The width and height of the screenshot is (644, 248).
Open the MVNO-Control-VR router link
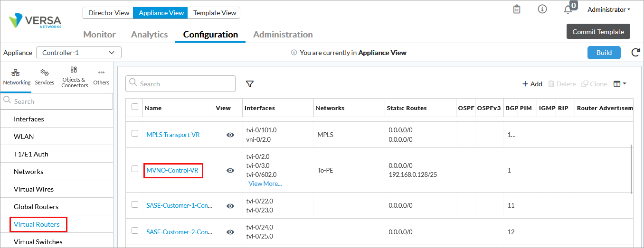pyautogui.click(x=172, y=170)
